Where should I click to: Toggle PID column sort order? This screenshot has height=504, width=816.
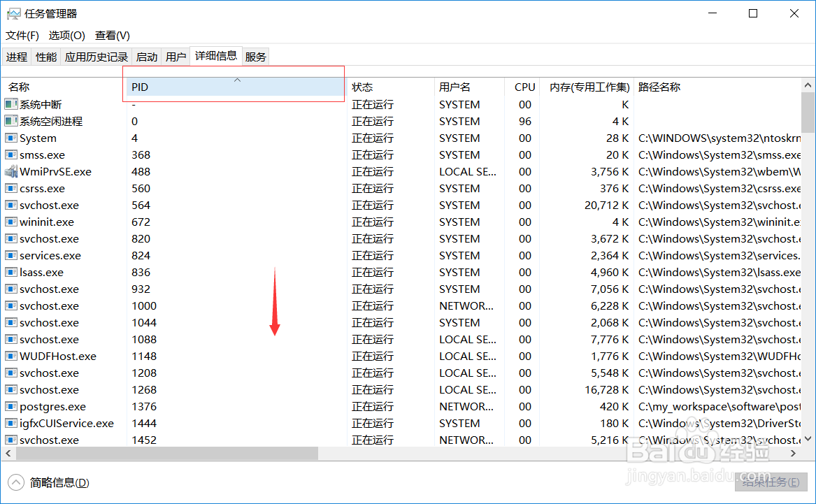(233, 87)
